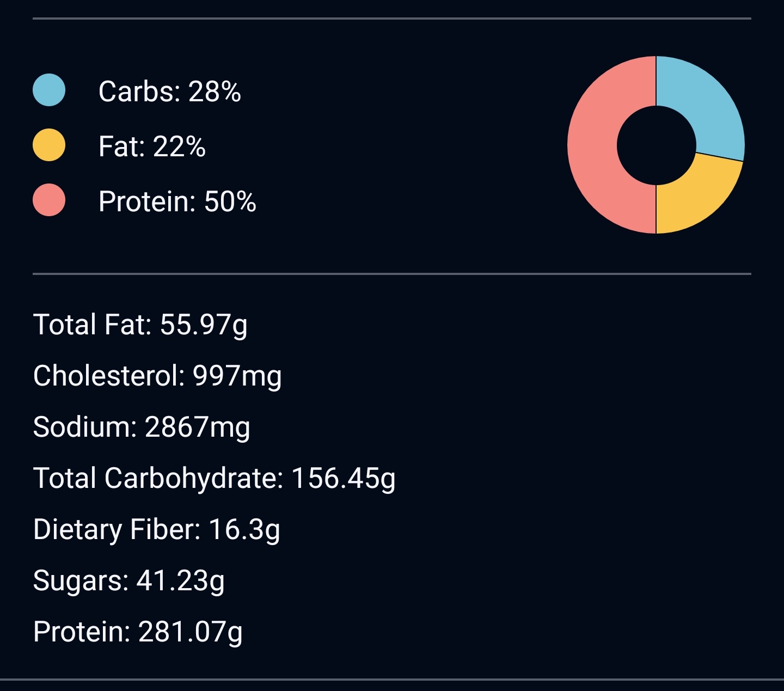Click the divider line below Protein: 281.07g
784x691 pixels.
coord(392,680)
